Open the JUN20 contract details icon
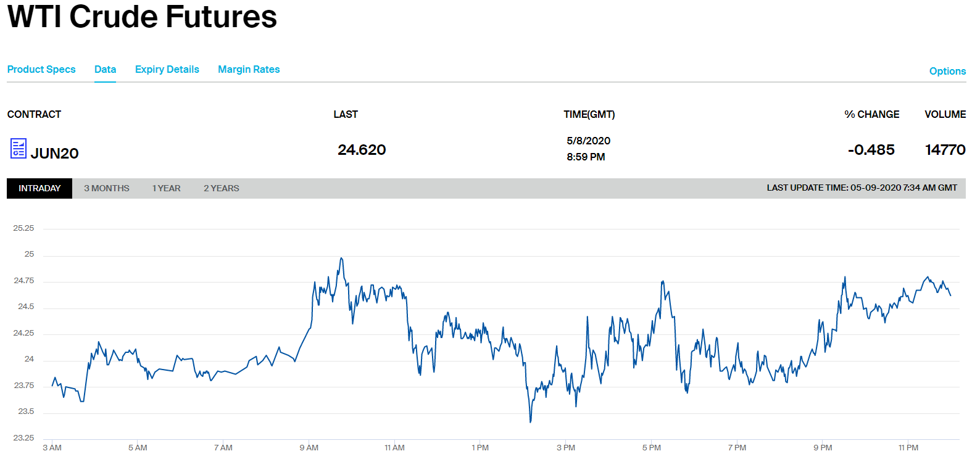Image resolution: width=980 pixels, height=459 pixels. [19, 149]
